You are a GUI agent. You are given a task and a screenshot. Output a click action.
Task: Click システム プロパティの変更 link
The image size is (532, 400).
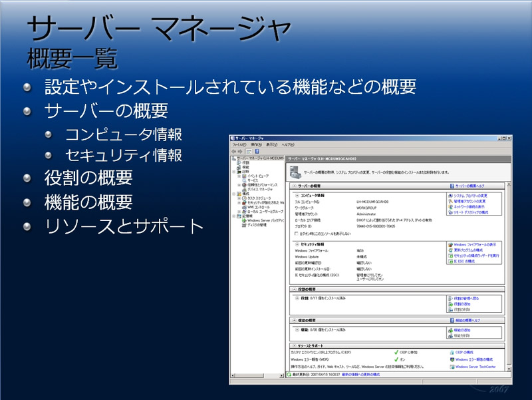469,196
